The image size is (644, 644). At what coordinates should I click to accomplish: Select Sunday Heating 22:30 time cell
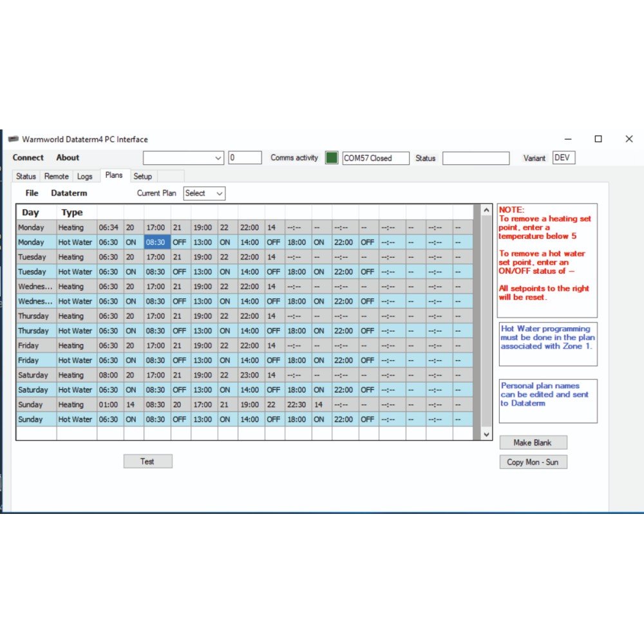click(x=298, y=404)
